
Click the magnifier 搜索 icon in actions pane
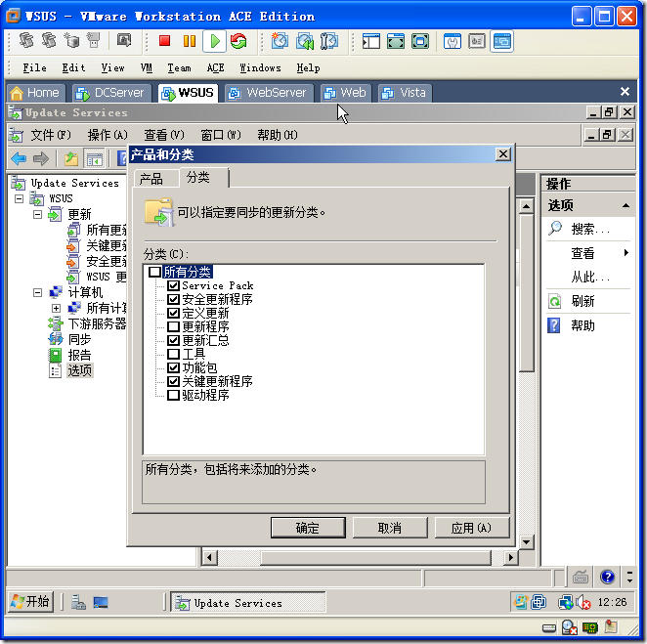[555, 228]
